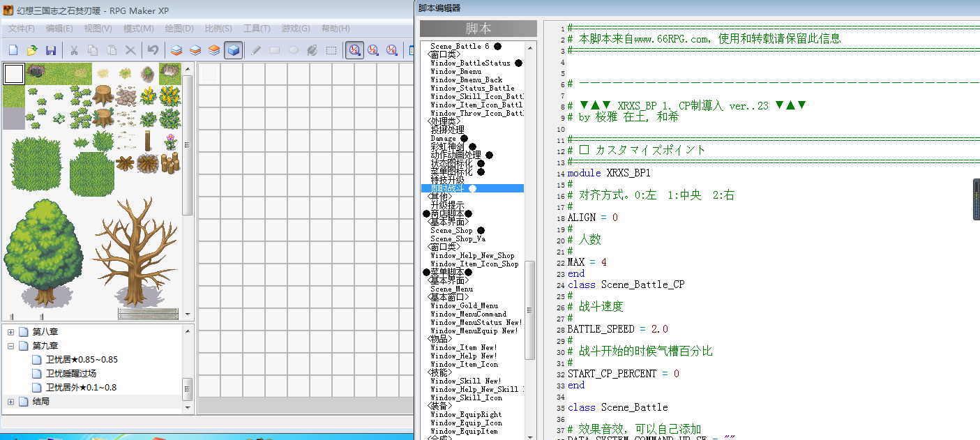This screenshot has height=440, width=980.
Task: Select script 特技升级
Action: point(447,180)
